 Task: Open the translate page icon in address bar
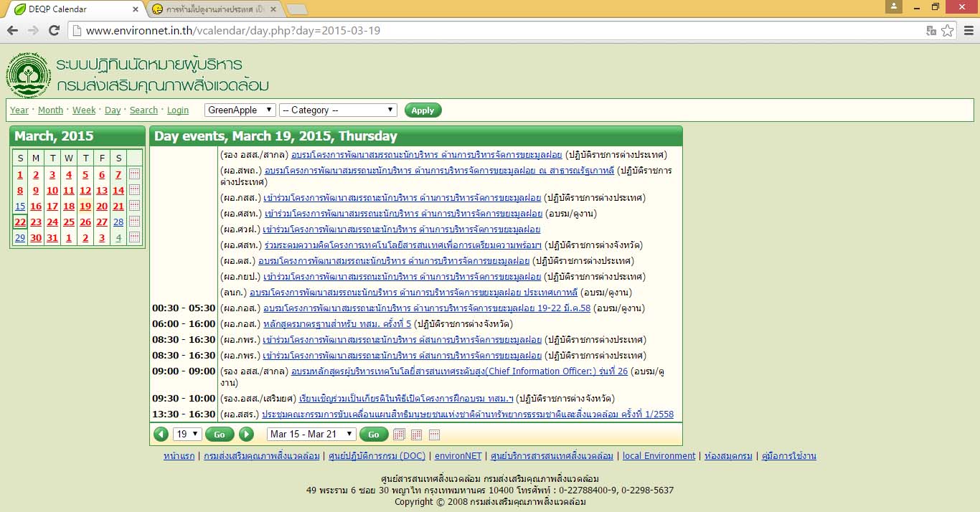(931, 31)
